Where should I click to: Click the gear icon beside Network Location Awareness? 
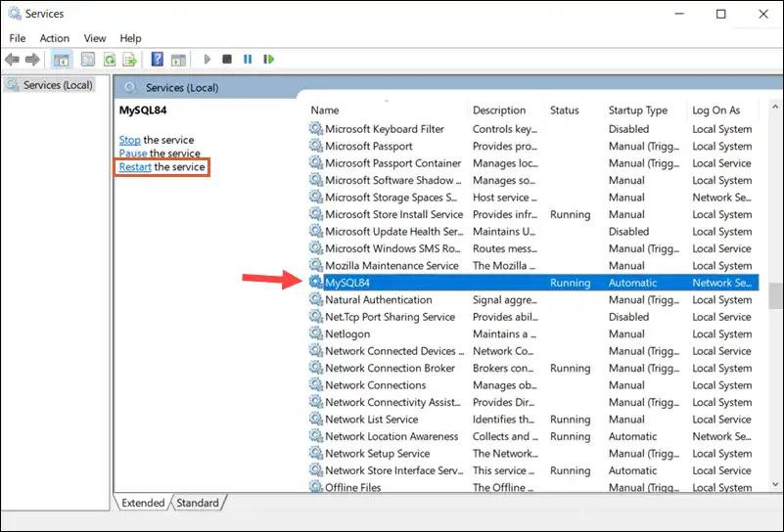coord(315,436)
